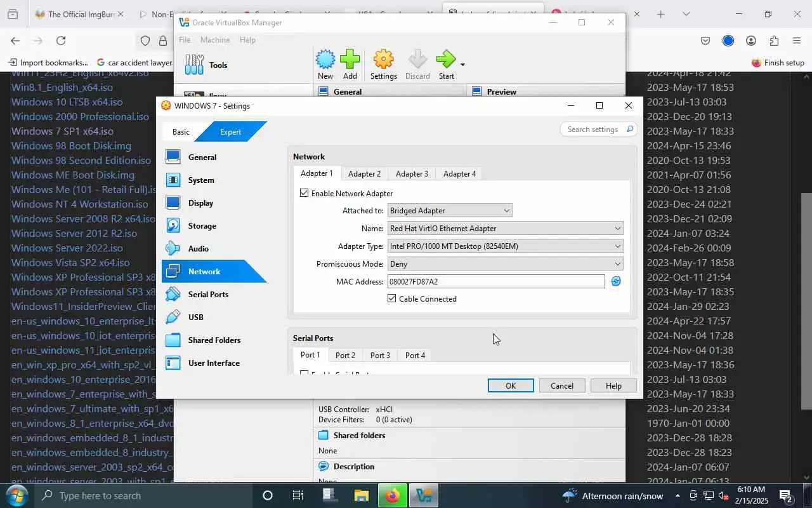The width and height of the screenshot is (812, 508).
Task: Switch to the Adapter 3 tab
Action: (412, 174)
